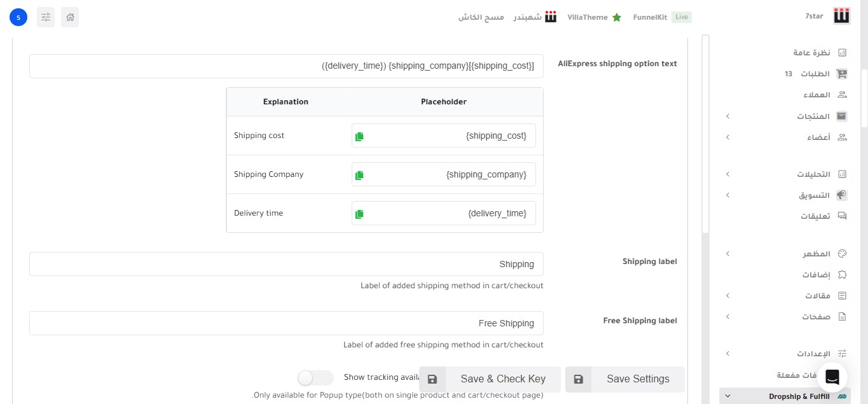The height and width of the screenshot is (404, 868).
Task: Click the Shipping label input field
Action: [286, 264]
